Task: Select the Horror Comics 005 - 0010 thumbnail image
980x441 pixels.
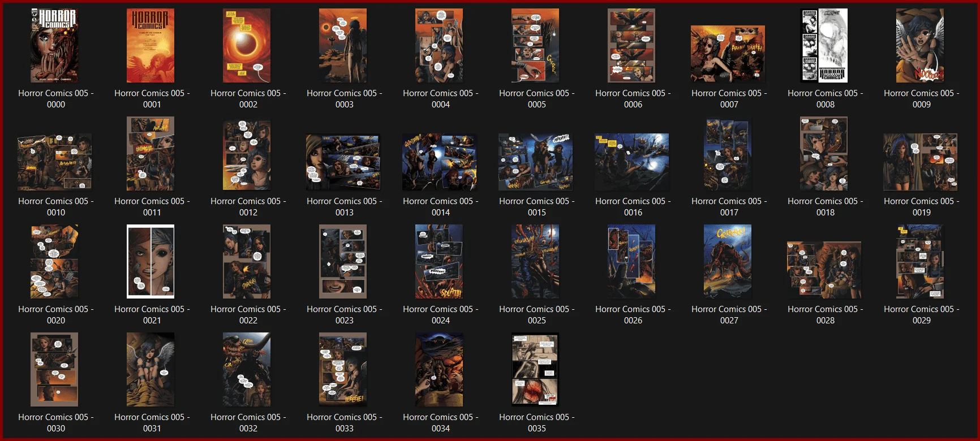Action: [54, 162]
